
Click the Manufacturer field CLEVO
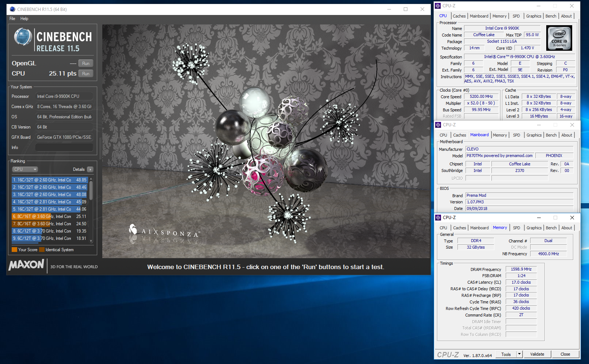[x=519, y=149]
